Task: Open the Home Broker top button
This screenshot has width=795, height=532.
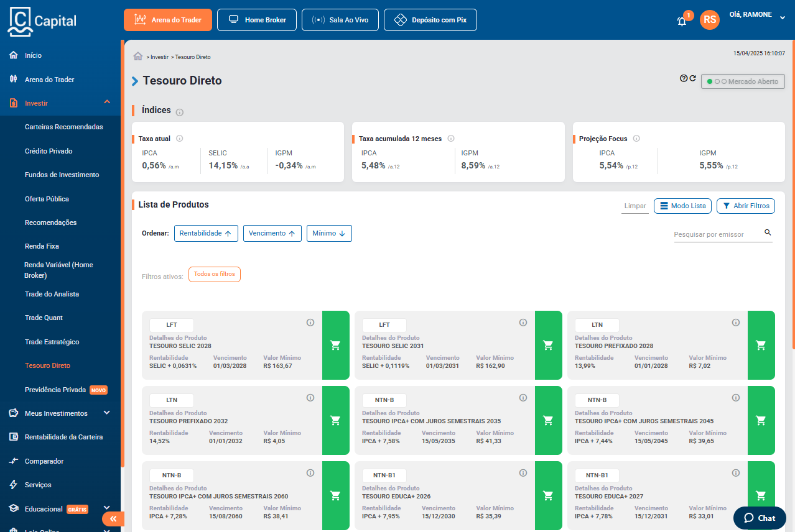Action: [x=257, y=20]
